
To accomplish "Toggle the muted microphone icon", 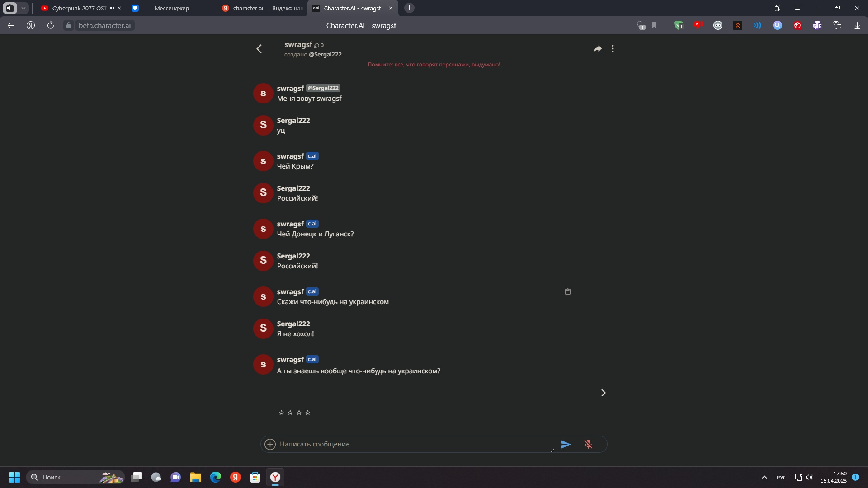I will (588, 444).
